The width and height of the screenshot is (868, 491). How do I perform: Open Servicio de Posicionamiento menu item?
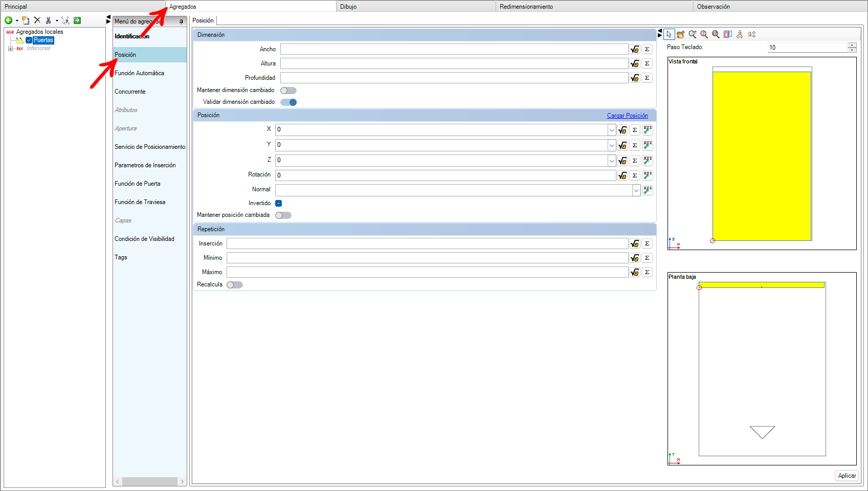tap(150, 147)
